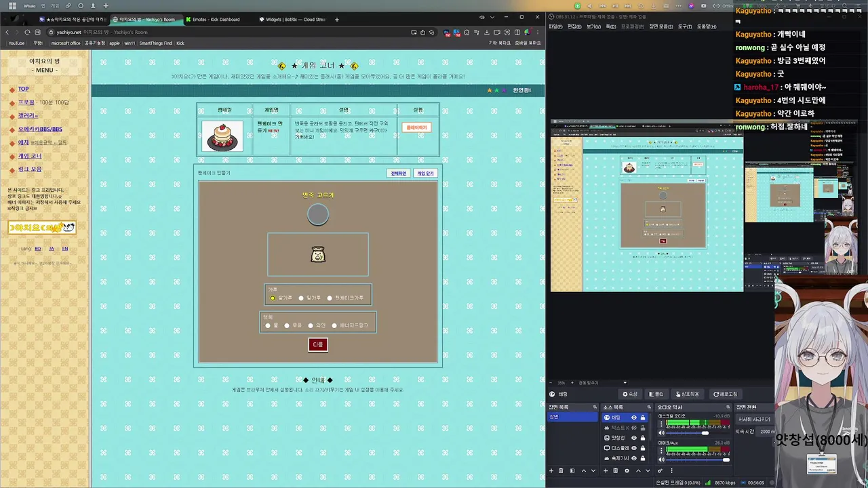Switch language to JA
This screenshot has height=488, width=868.
pyautogui.click(x=52, y=249)
